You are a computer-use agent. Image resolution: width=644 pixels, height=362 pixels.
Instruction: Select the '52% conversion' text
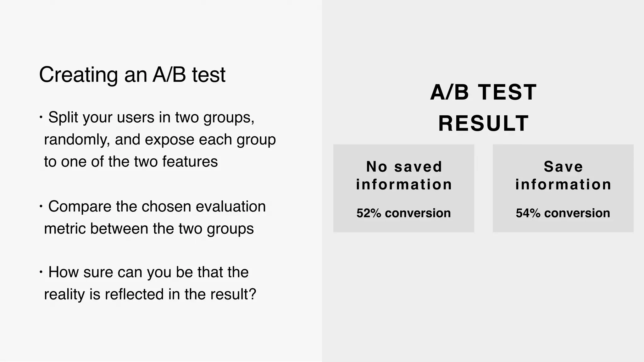[404, 213]
